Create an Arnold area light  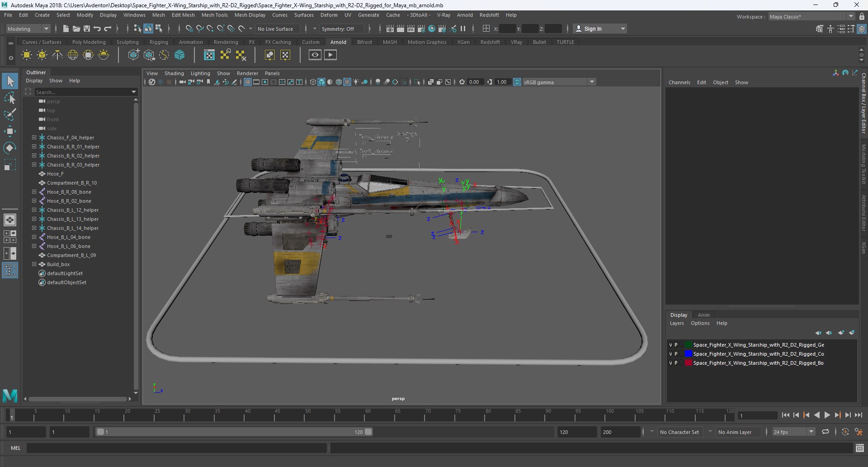tap(27, 55)
